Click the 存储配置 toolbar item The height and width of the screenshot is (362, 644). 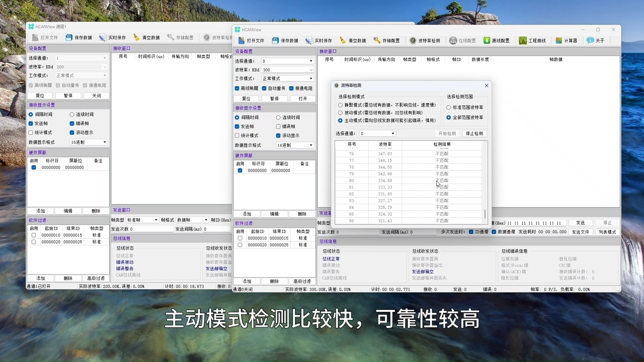(x=386, y=40)
